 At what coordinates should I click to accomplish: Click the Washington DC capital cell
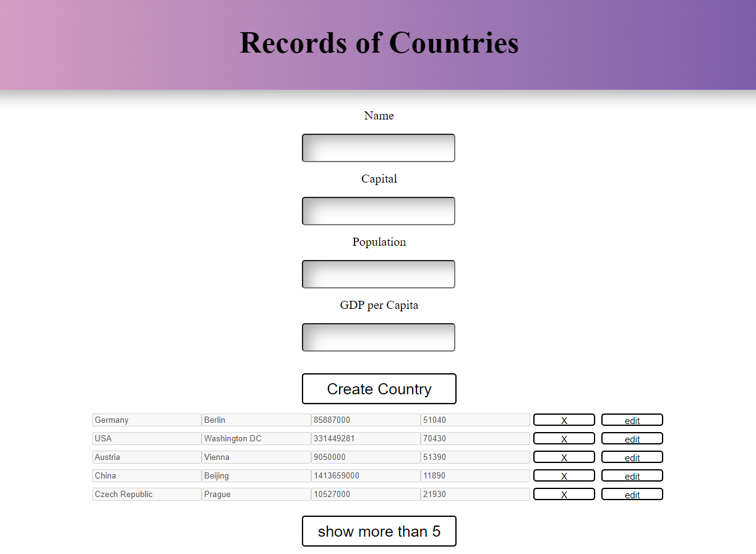click(x=256, y=438)
